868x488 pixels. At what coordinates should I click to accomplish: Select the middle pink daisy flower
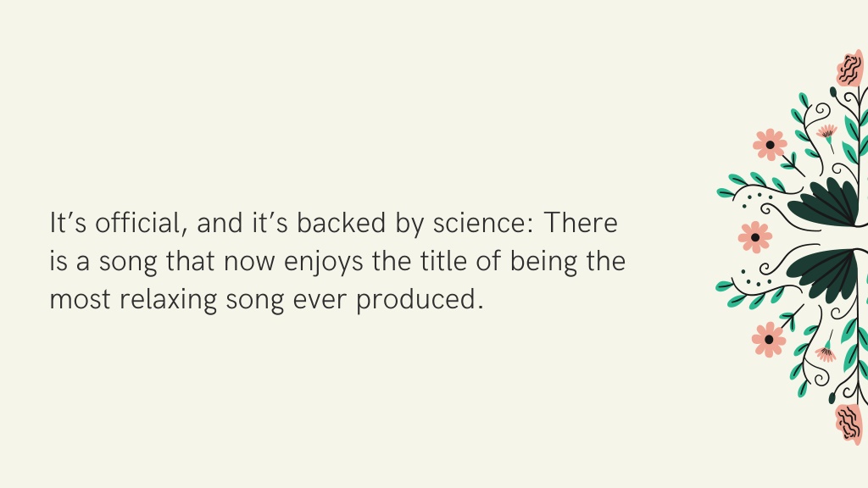pyautogui.click(x=755, y=237)
